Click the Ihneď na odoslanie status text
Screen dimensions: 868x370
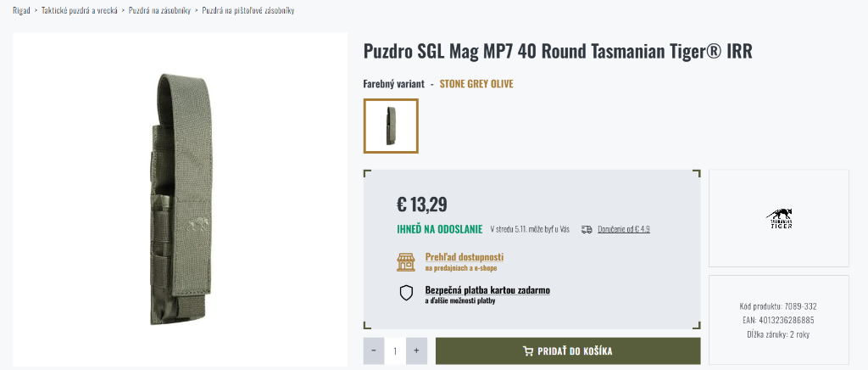click(x=439, y=229)
